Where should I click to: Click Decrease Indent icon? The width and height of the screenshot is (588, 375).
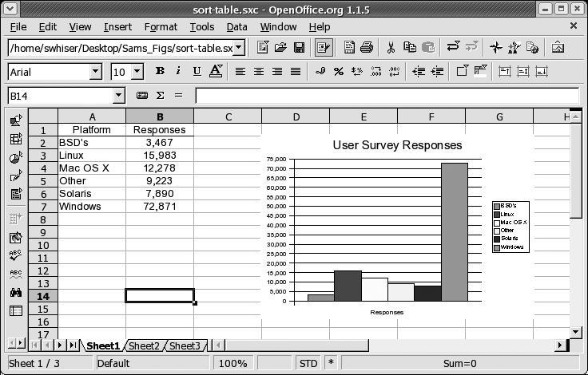[419, 71]
